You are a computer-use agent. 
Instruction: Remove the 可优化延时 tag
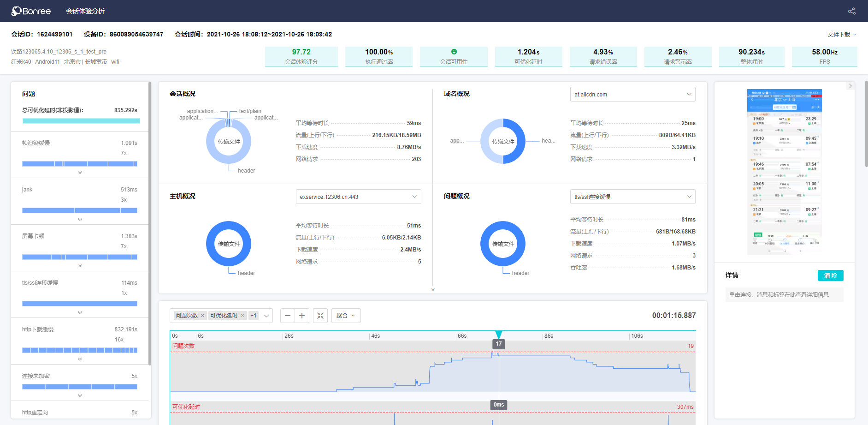click(x=242, y=316)
